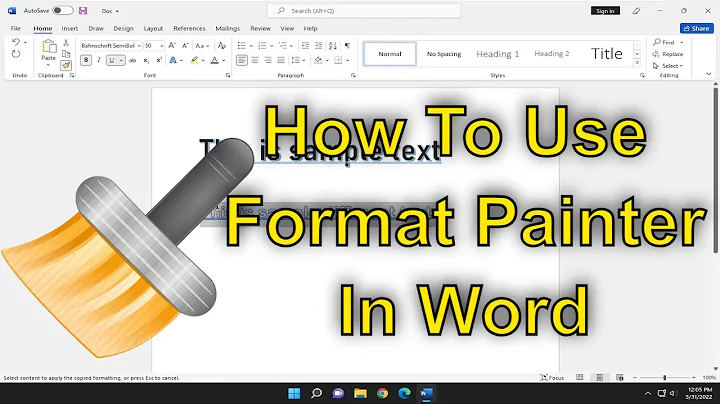Screen dimensions: 720x404
Task: Click the Replace icon in Editing group
Action: [656, 54]
